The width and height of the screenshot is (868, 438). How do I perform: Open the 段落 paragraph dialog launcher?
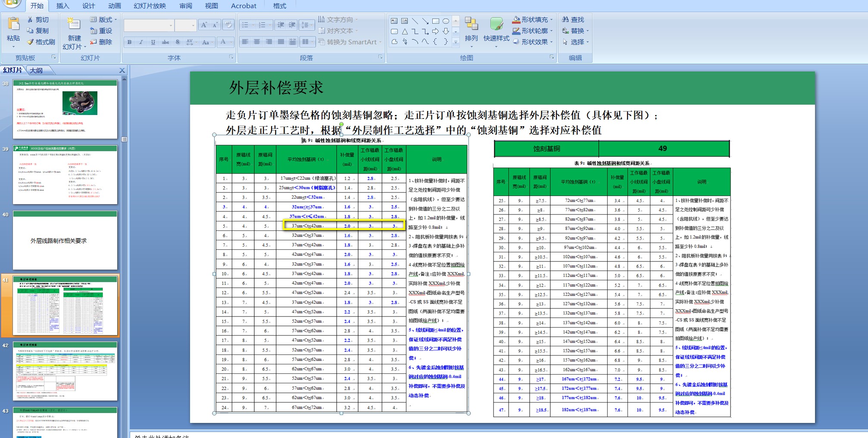381,57
